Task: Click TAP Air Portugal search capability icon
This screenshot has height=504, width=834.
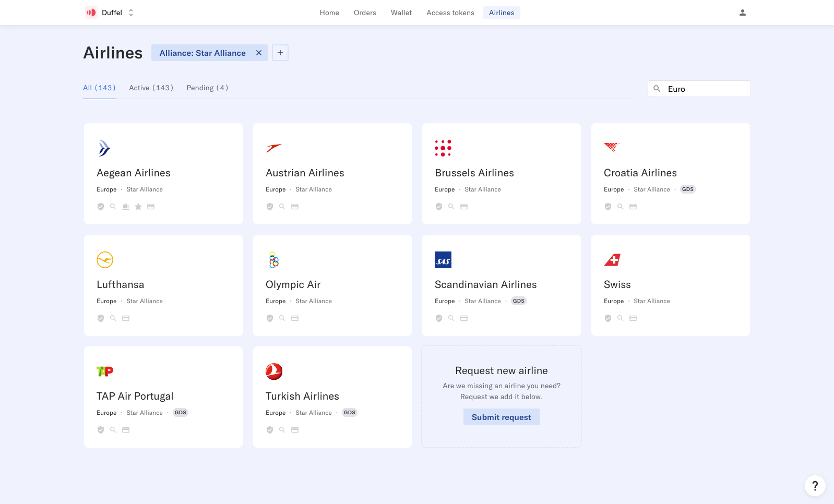Action: [x=113, y=430]
